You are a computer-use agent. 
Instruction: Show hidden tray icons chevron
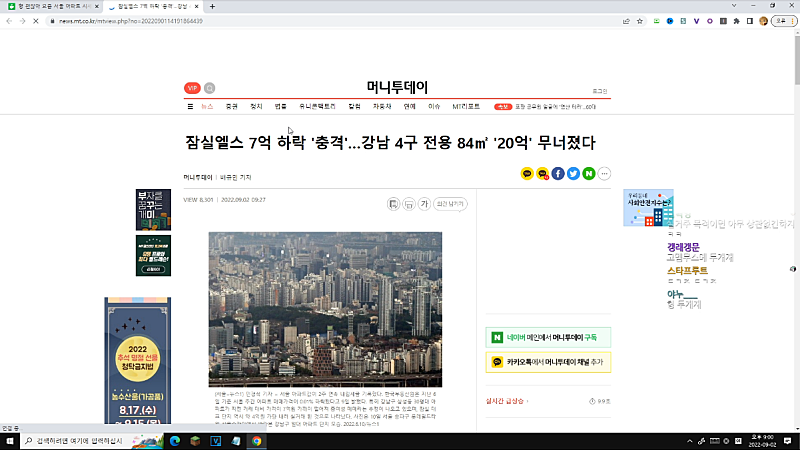(x=690, y=441)
